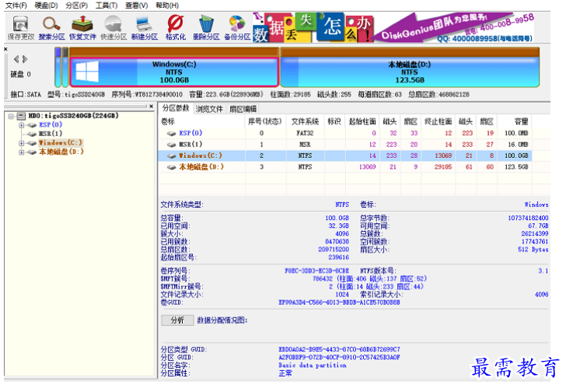
Task: Select the 本地磁盘(D:) row in partition table
Action: [344, 166]
